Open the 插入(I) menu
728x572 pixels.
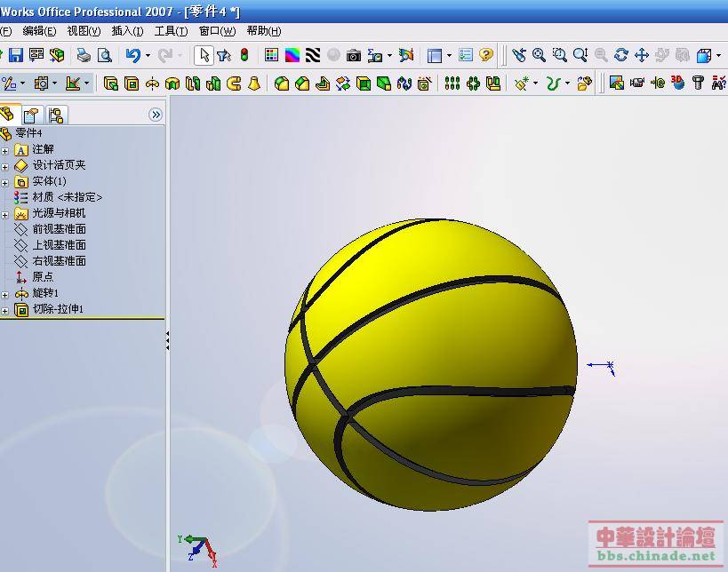click(x=127, y=31)
